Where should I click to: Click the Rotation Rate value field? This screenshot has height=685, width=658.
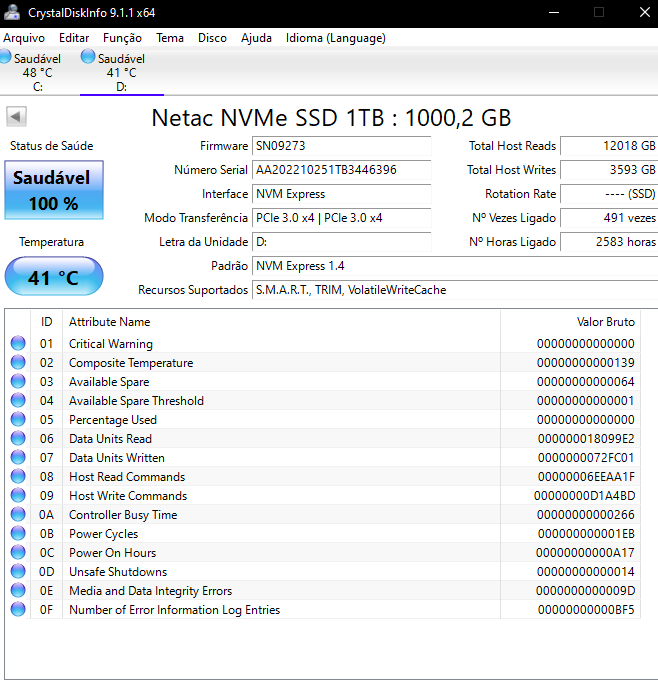609,194
